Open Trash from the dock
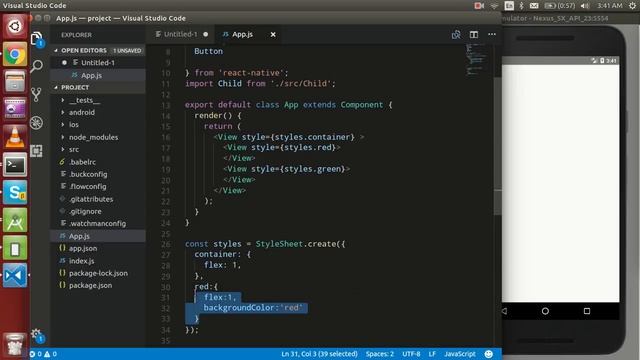Screen dimensions: 640x360 click(x=15, y=346)
